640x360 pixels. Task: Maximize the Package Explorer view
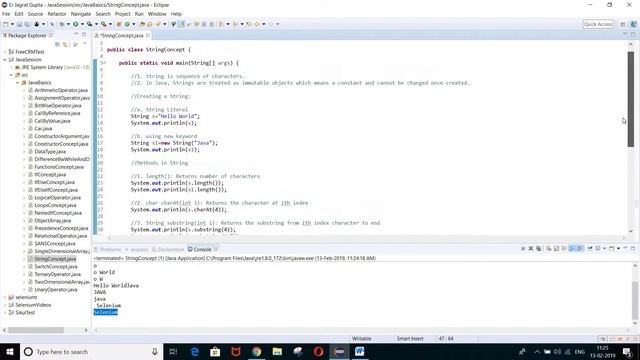pyautogui.click(x=84, y=35)
